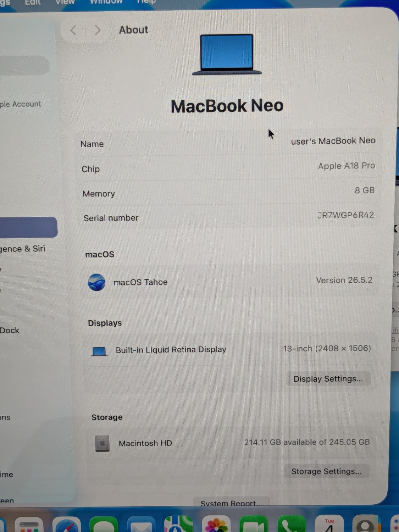Image resolution: width=399 pixels, height=532 pixels.
Task: Select Apple Account in the sidebar
Action: [21, 104]
